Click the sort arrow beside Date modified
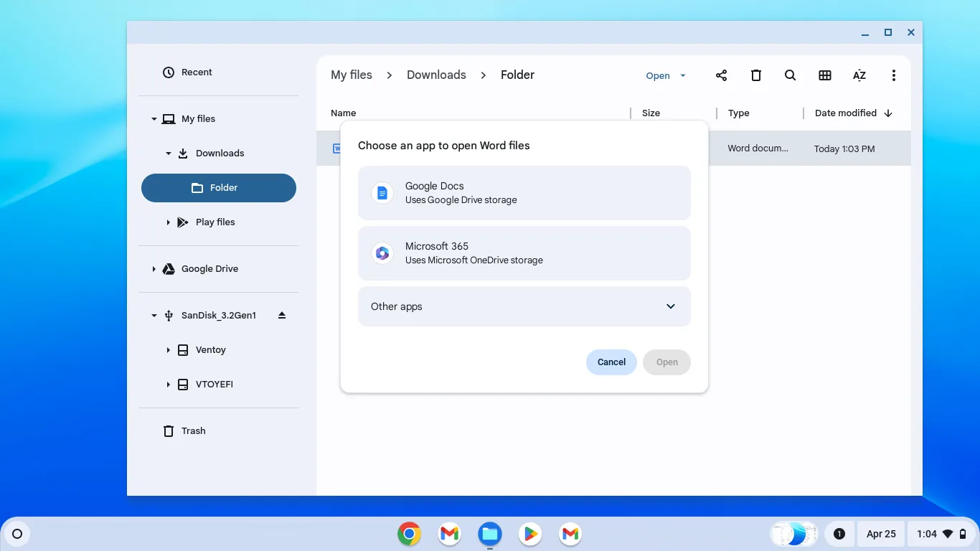Viewport: 980px width, 551px height. point(888,113)
